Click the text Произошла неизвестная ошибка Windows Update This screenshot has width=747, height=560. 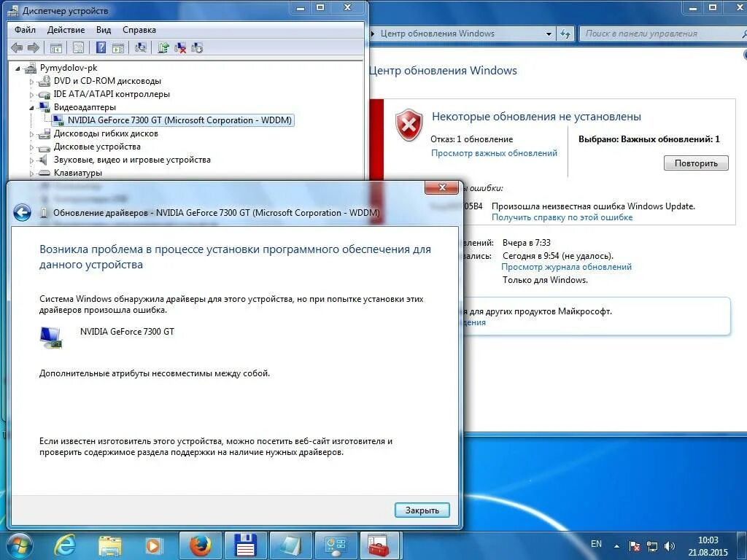click(x=593, y=206)
